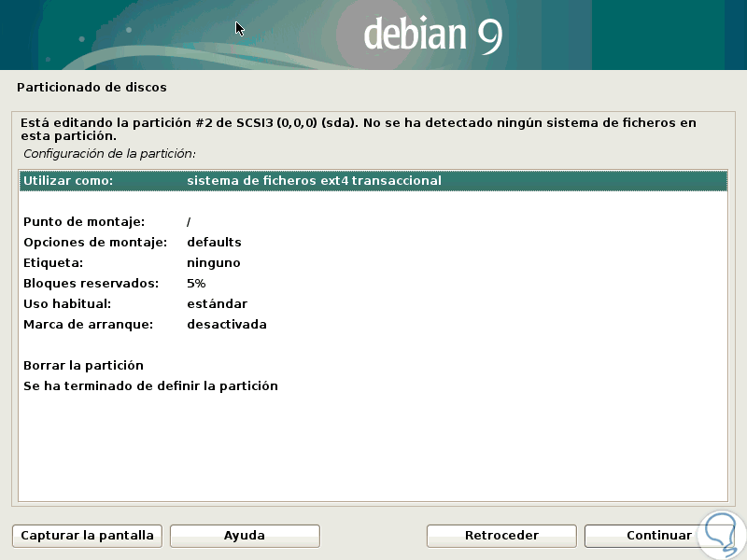
Task: Select 'Bloques reservados: 5%' row
Action: coord(373,284)
